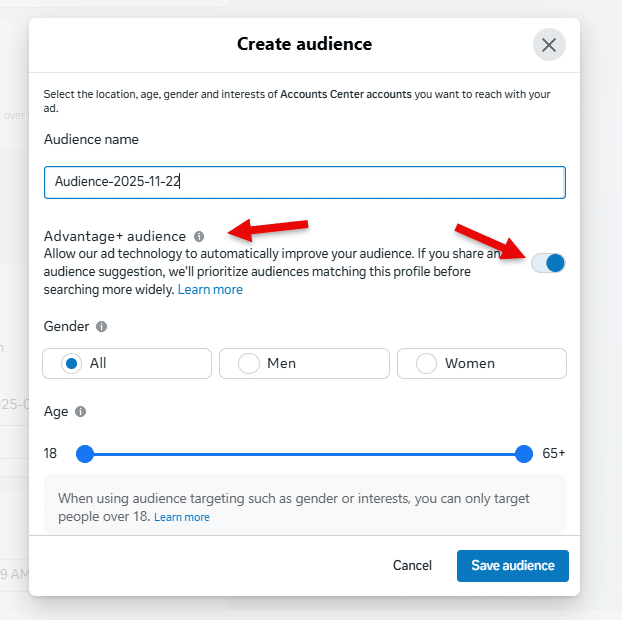Open Learn more link about Advantage+ audience
The height and width of the screenshot is (620, 622).
(x=210, y=290)
